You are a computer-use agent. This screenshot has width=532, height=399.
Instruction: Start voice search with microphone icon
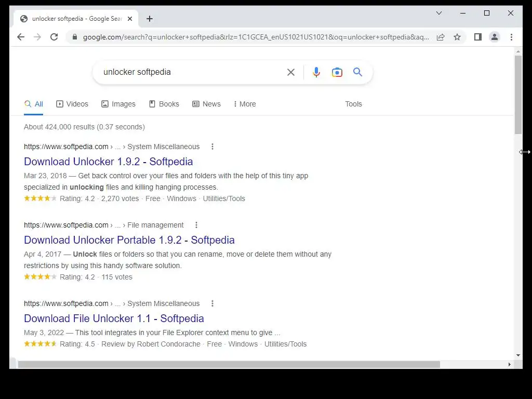coord(316,72)
